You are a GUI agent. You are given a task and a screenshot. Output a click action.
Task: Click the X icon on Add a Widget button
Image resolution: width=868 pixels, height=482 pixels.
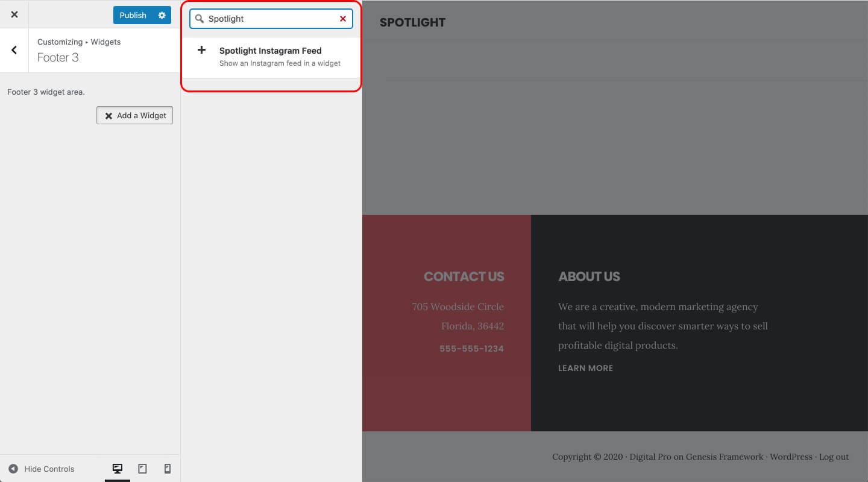(108, 115)
